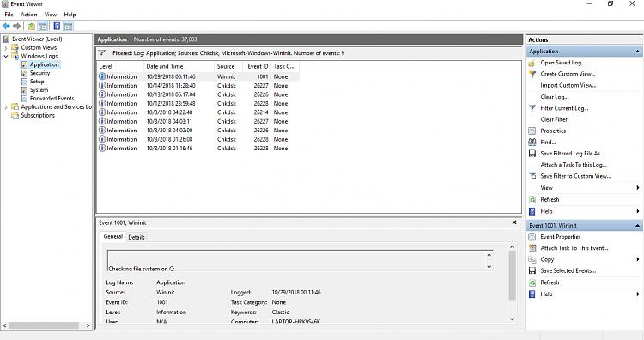Screen dimensions: 644x340
Task: Sort by Date and Time column header
Action: coord(179,66)
